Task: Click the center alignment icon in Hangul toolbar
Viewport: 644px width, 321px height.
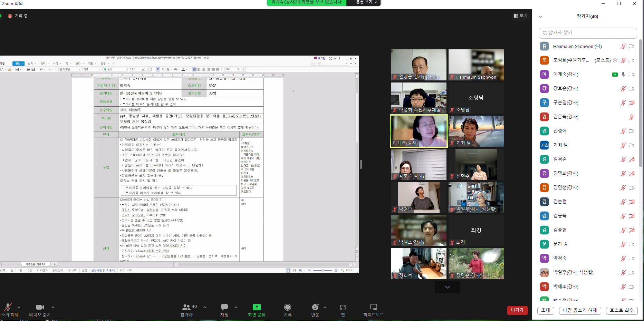Action: (x=204, y=69)
